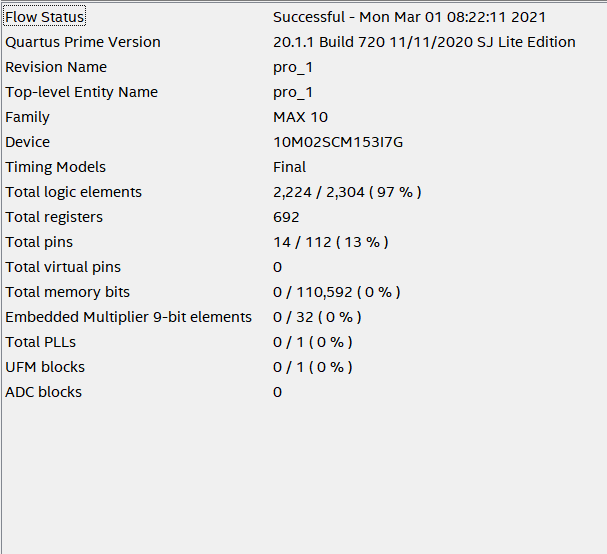The width and height of the screenshot is (607, 554).
Task: Select the Flow Status label
Action: click(x=45, y=17)
